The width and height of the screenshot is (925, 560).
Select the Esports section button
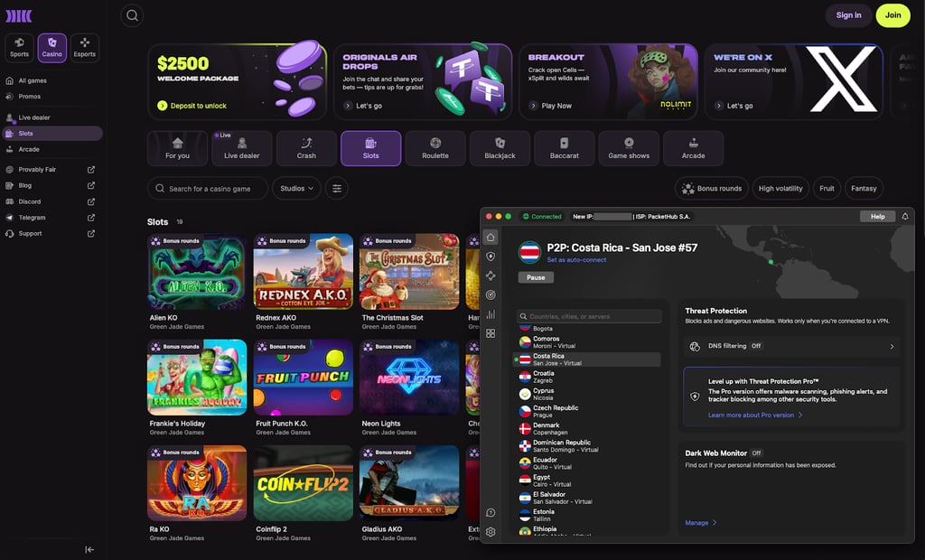84,47
